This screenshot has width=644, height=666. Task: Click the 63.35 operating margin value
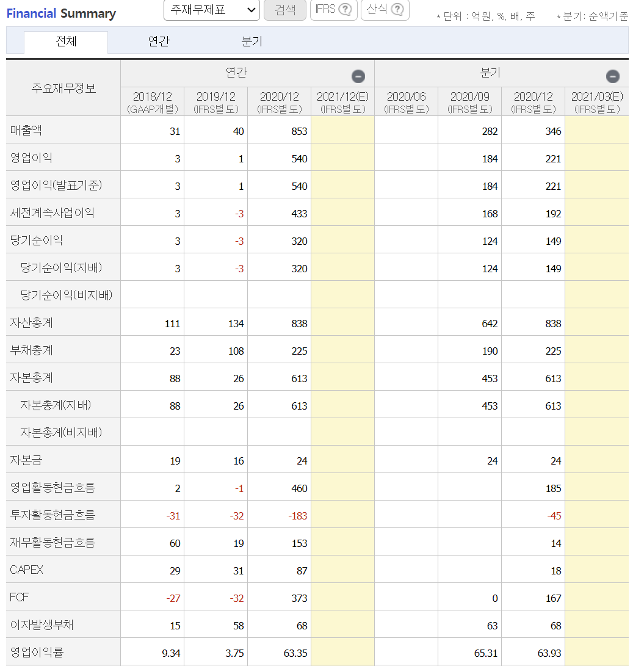pyautogui.click(x=295, y=654)
